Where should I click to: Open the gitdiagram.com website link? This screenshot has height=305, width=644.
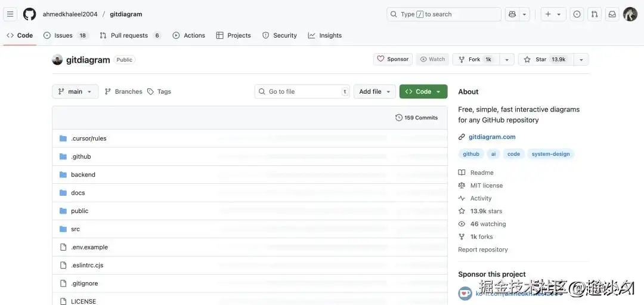click(492, 137)
